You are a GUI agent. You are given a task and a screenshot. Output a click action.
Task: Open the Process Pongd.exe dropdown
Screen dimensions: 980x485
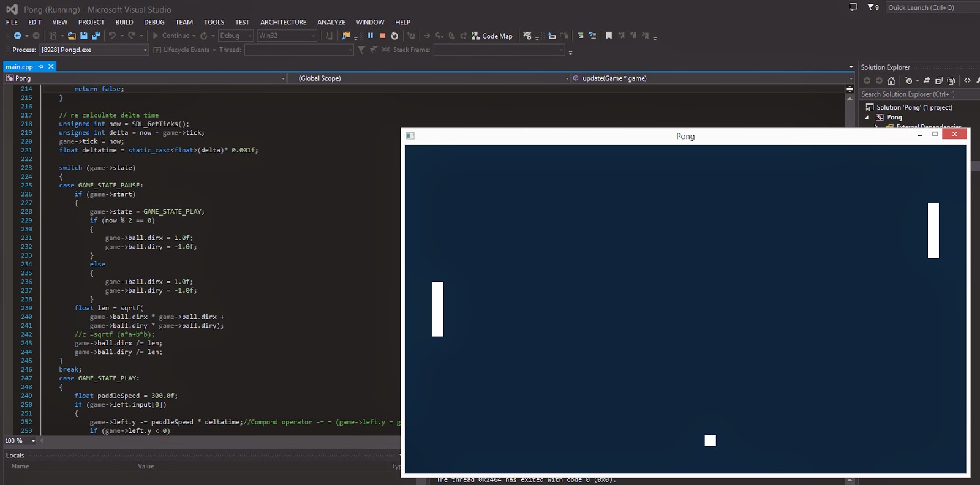[94, 50]
